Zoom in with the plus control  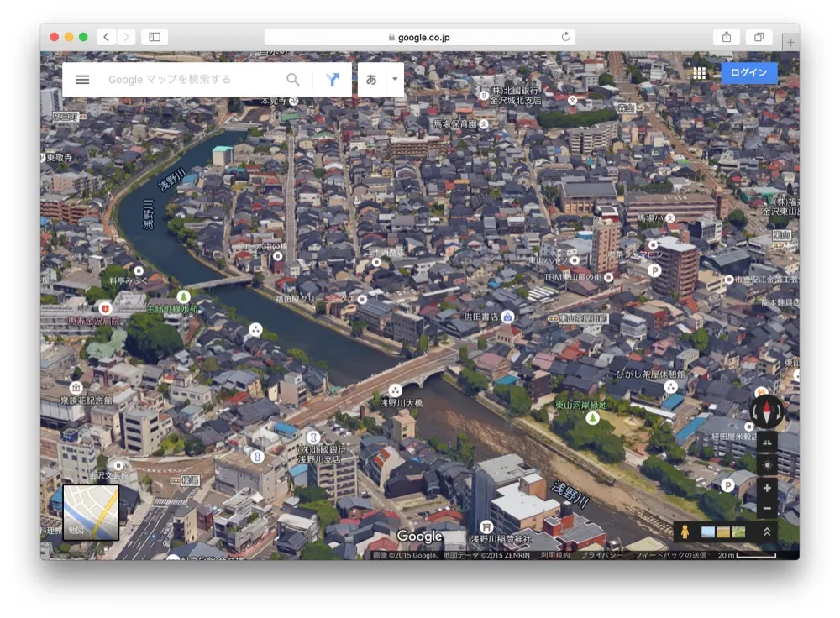[x=767, y=488]
